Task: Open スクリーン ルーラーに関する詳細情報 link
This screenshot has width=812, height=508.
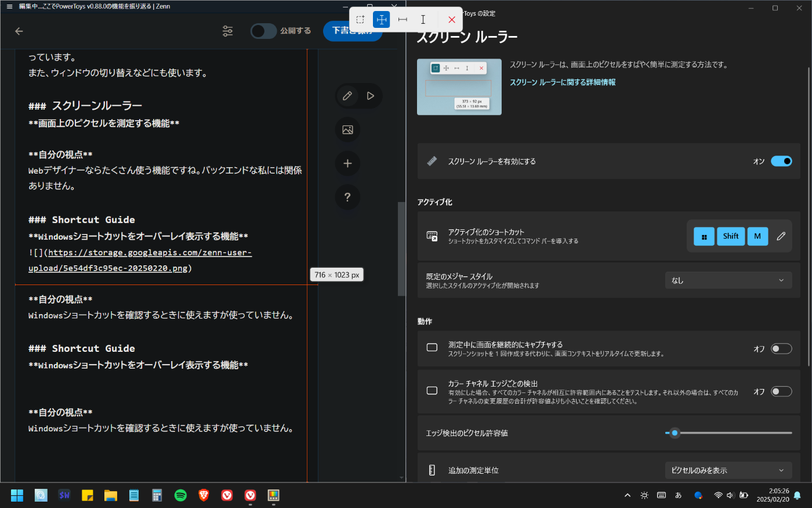Action: click(563, 82)
